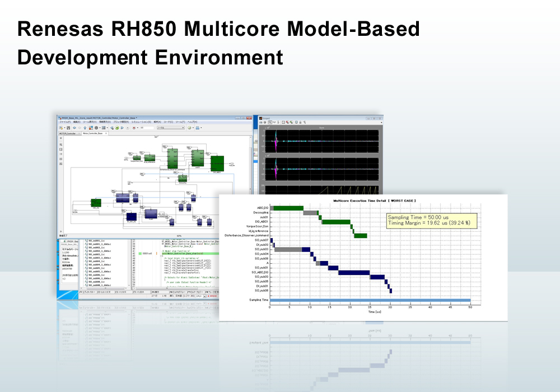Click the dark green DO_ABO1 block in the model
Screen dimensions: 560x392
click(x=217, y=164)
